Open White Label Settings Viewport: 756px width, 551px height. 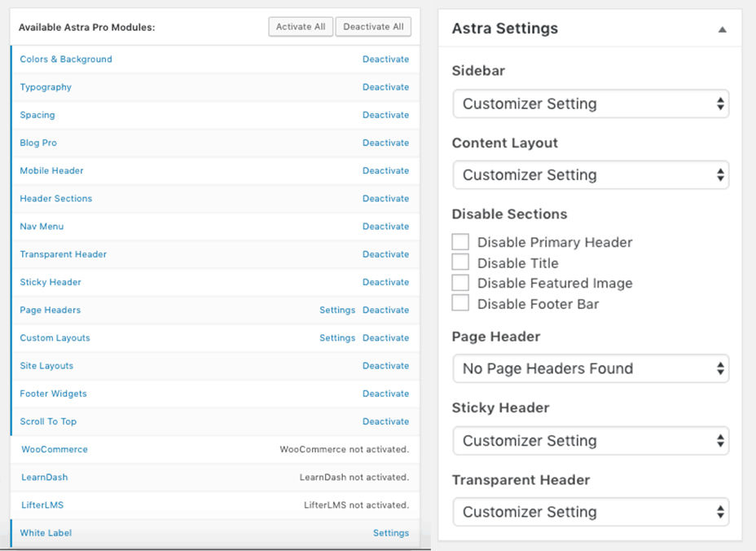tap(391, 532)
